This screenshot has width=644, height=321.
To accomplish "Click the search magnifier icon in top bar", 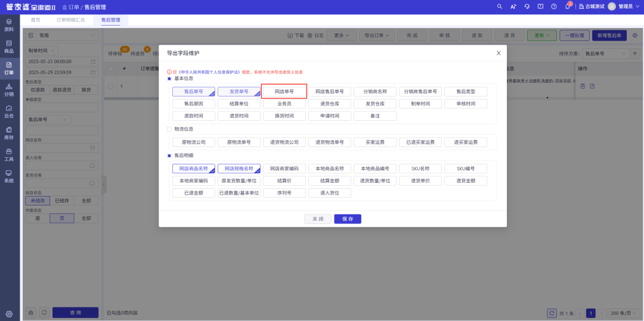I will 500,6.
